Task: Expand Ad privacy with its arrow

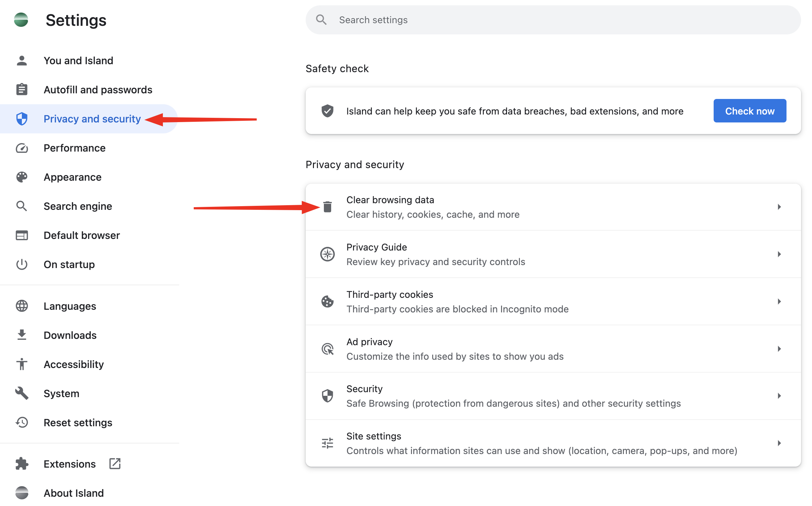Action: (x=779, y=349)
